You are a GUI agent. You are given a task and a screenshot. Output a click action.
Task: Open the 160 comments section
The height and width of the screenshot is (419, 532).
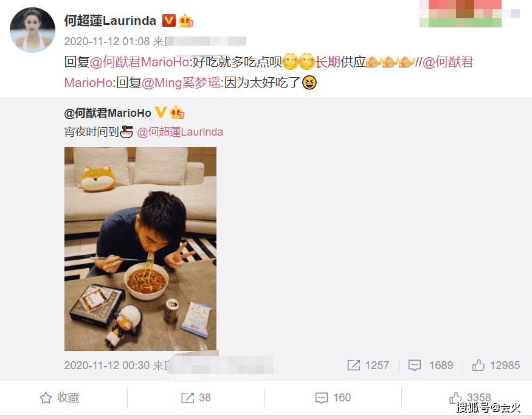pos(333,398)
